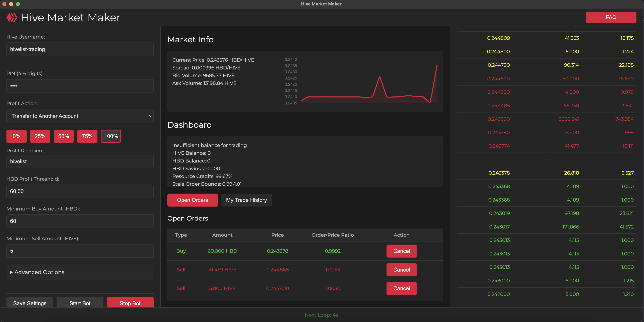Click the Market Info heading
The image size is (644, 322).
190,39
